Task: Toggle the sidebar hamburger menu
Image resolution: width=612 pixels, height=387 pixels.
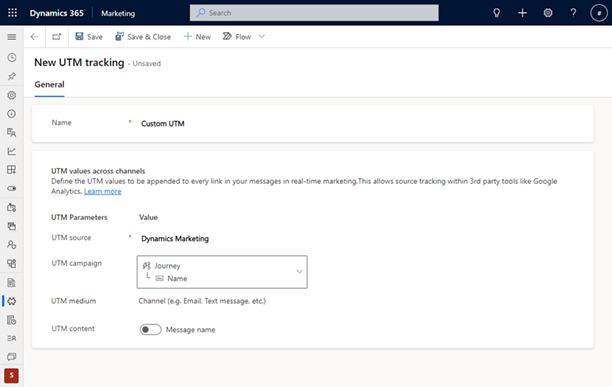Action: pos(12,37)
